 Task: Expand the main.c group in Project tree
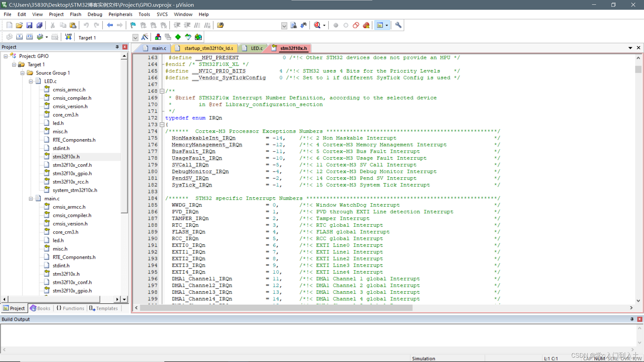tap(31, 198)
